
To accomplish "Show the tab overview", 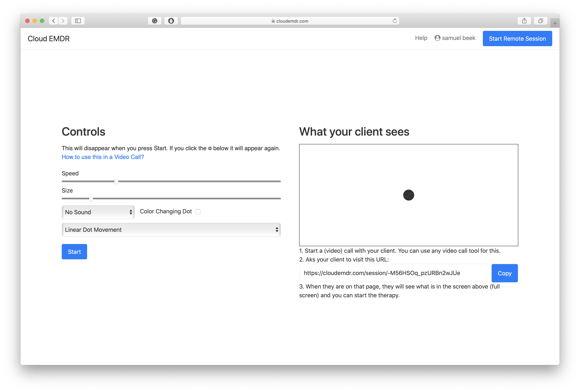I will pos(540,21).
